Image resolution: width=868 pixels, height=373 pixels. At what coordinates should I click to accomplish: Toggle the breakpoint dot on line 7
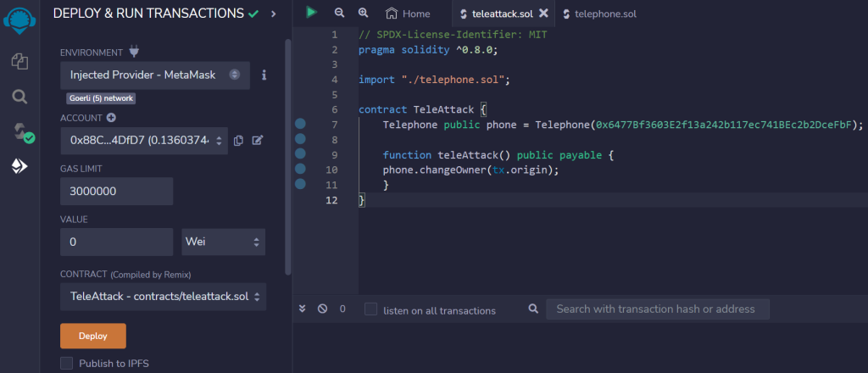pos(301,124)
